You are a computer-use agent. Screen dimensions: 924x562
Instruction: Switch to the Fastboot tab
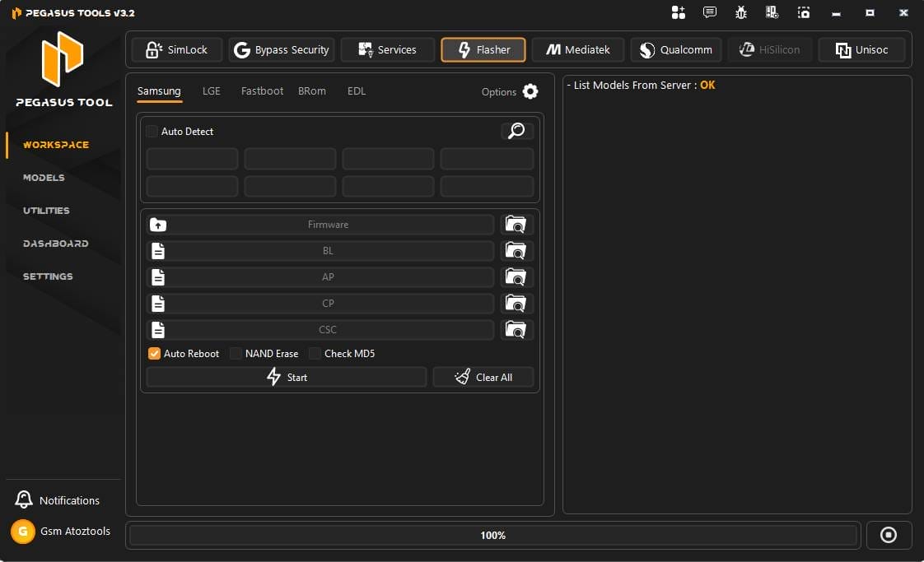click(261, 91)
